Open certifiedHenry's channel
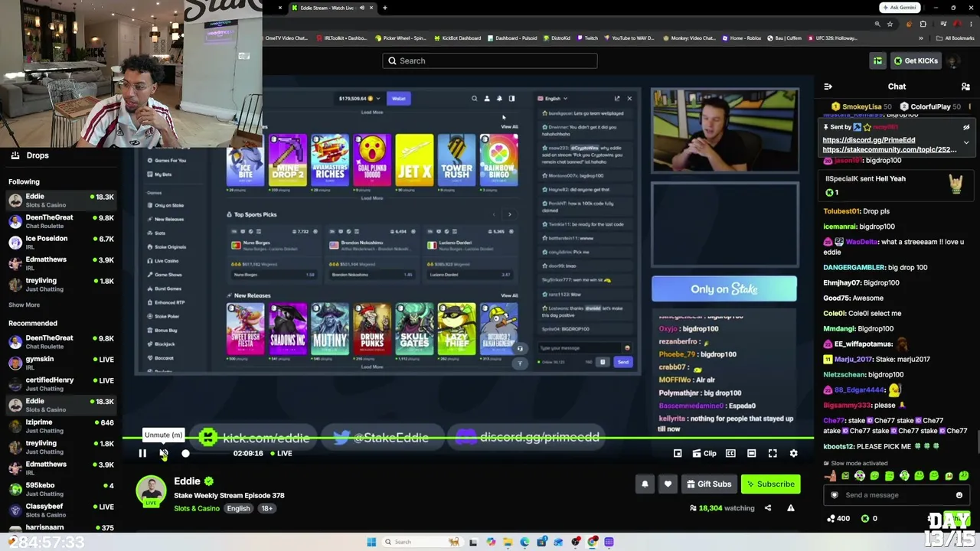 click(61, 384)
